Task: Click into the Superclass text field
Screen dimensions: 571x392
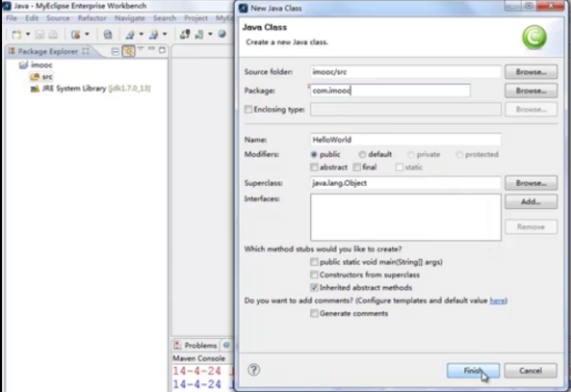Action: (x=405, y=183)
